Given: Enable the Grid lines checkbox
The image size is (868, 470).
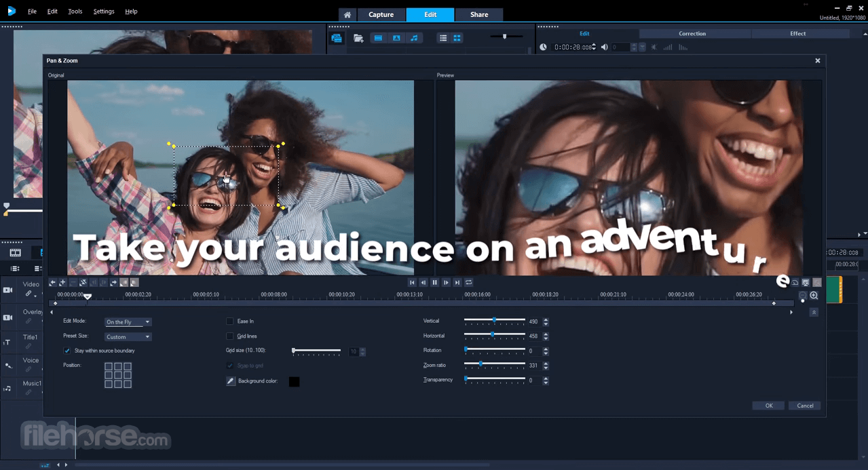Looking at the screenshot, I should click(229, 336).
